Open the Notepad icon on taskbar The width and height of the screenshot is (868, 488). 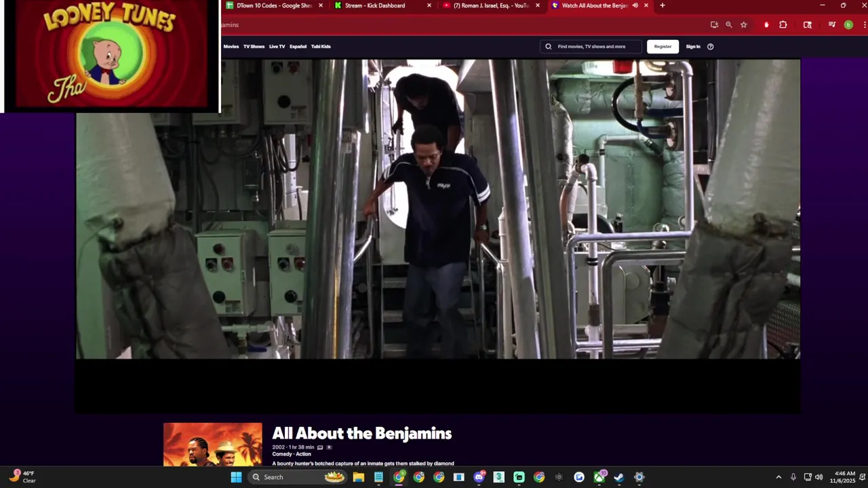378,477
